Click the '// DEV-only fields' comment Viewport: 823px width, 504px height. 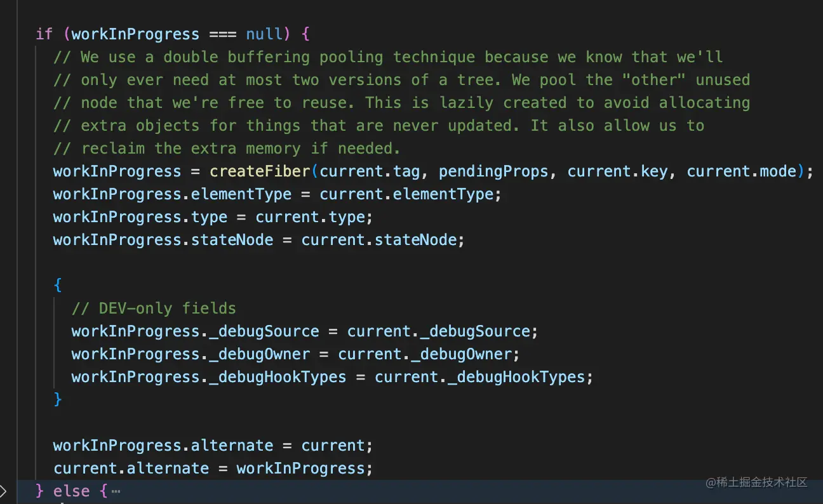[x=154, y=308]
